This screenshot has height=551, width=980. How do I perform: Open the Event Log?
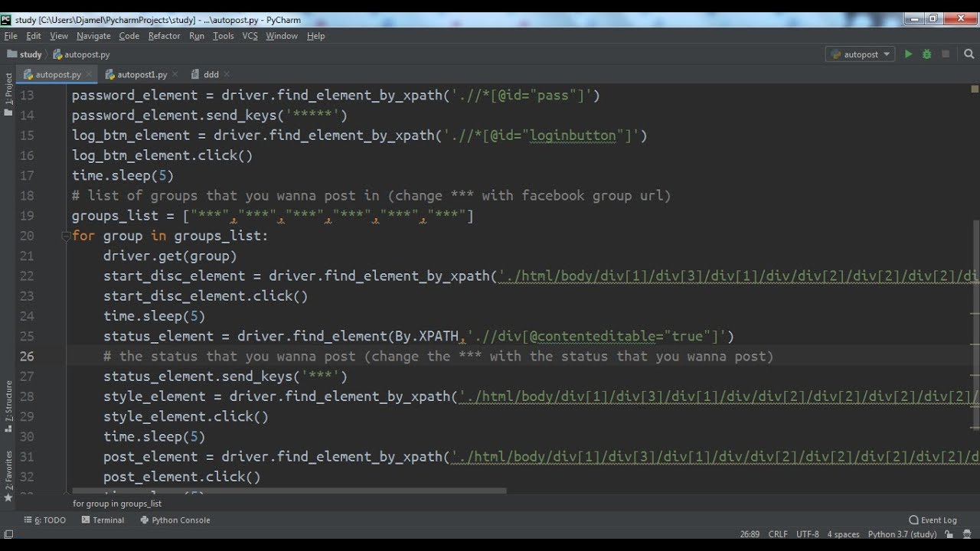[933, 520]
